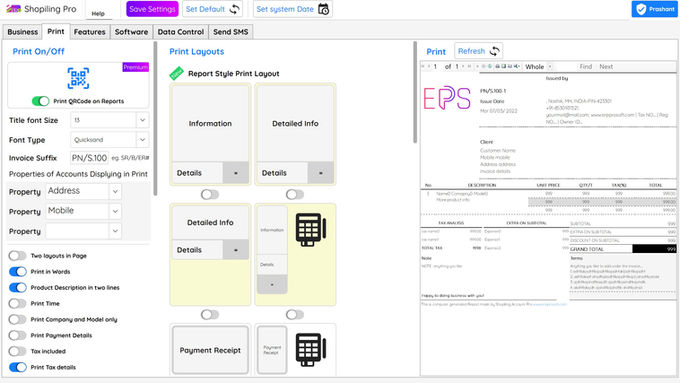Go to first page in report viewer toolbar

click(423, 66)
